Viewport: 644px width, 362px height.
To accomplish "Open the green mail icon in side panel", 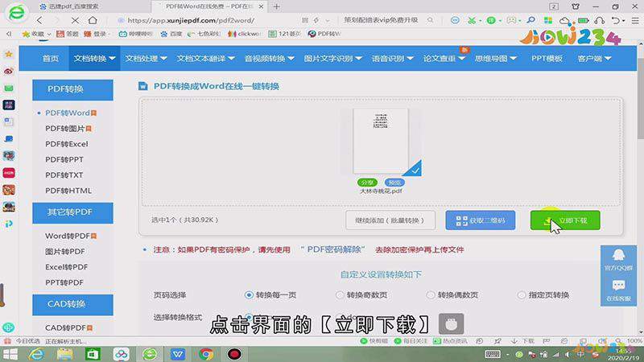I will 9,88.
